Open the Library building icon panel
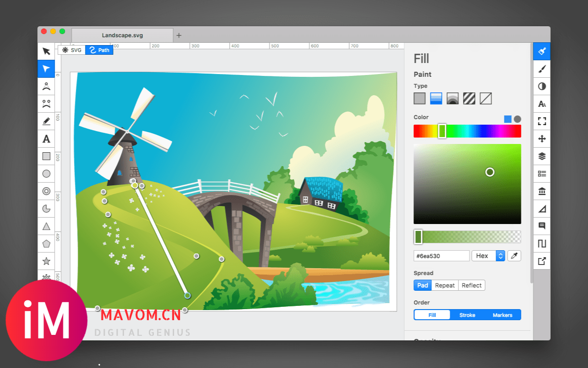 [x=542, y=191]
